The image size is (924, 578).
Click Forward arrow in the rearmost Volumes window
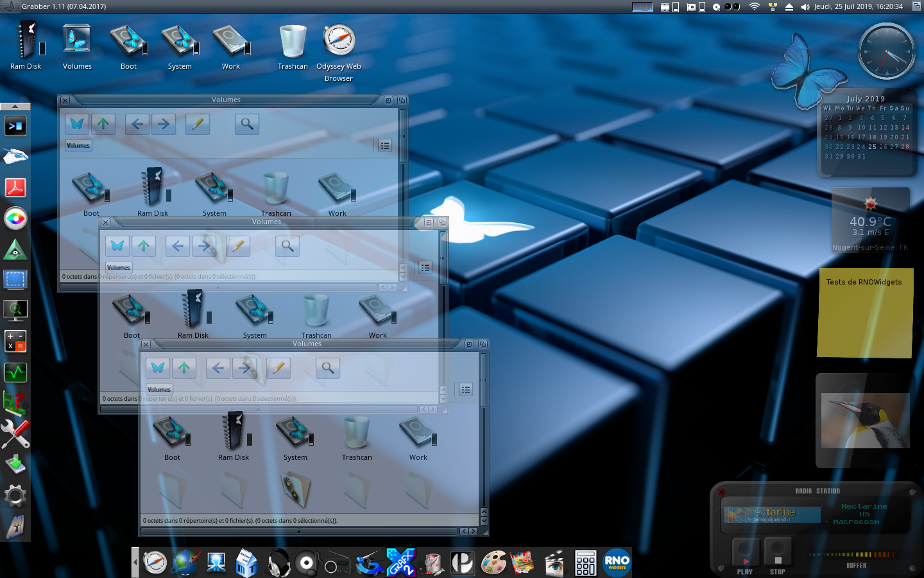(164, 123)
